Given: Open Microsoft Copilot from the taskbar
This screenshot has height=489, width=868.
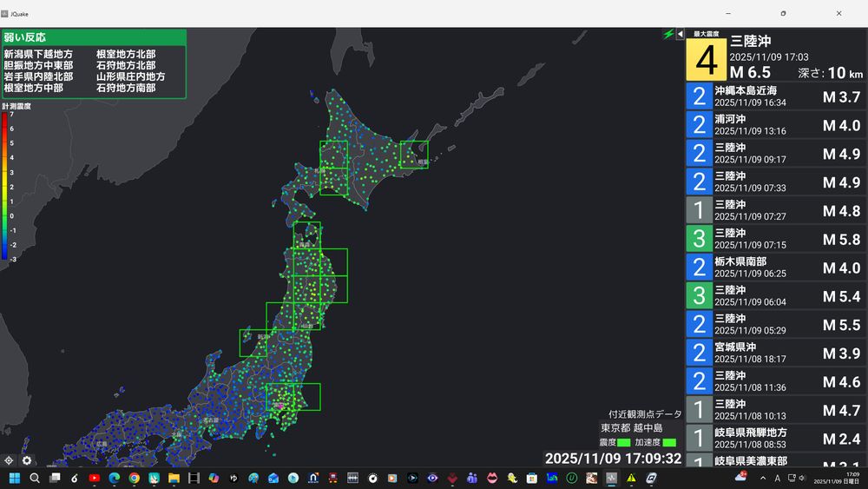Looking at the screenshot, I should click(x=214, y=478).
